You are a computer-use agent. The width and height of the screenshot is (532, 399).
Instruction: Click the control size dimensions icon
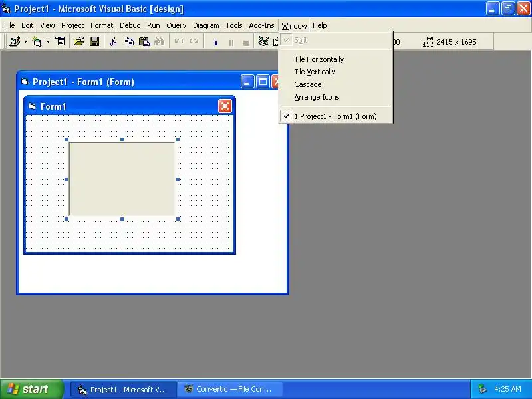(x=428, y=42)
